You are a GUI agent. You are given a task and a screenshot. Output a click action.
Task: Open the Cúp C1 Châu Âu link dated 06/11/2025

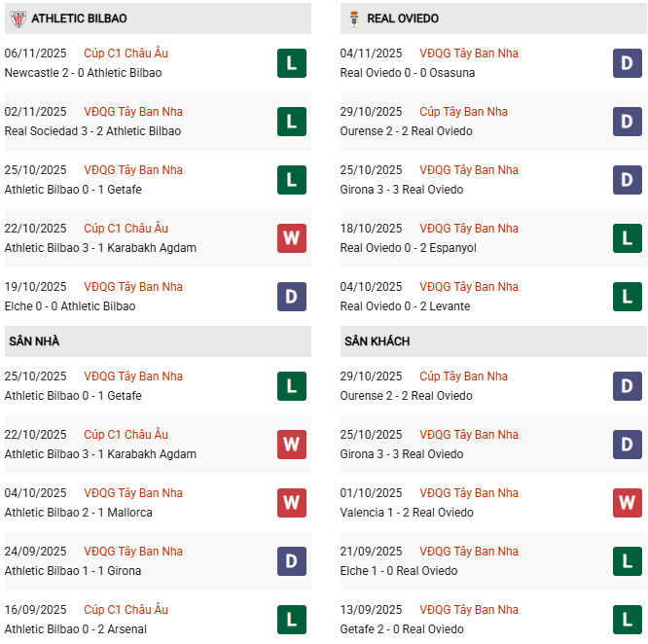[x=126, y=54]
